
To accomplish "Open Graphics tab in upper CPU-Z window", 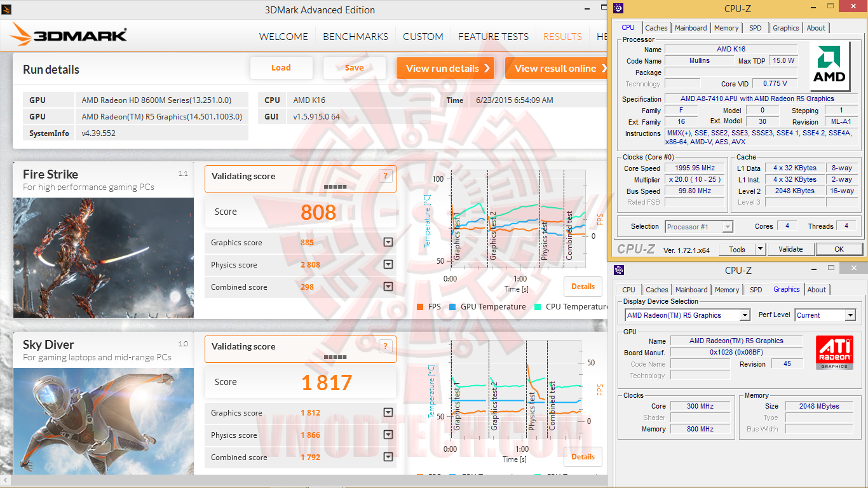I will point(786,28).
